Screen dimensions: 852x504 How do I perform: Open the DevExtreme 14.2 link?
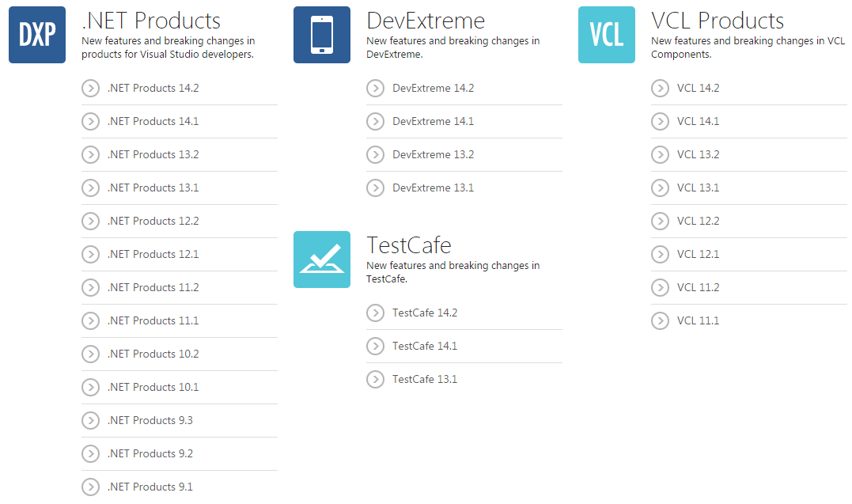(x=433, y=88)
